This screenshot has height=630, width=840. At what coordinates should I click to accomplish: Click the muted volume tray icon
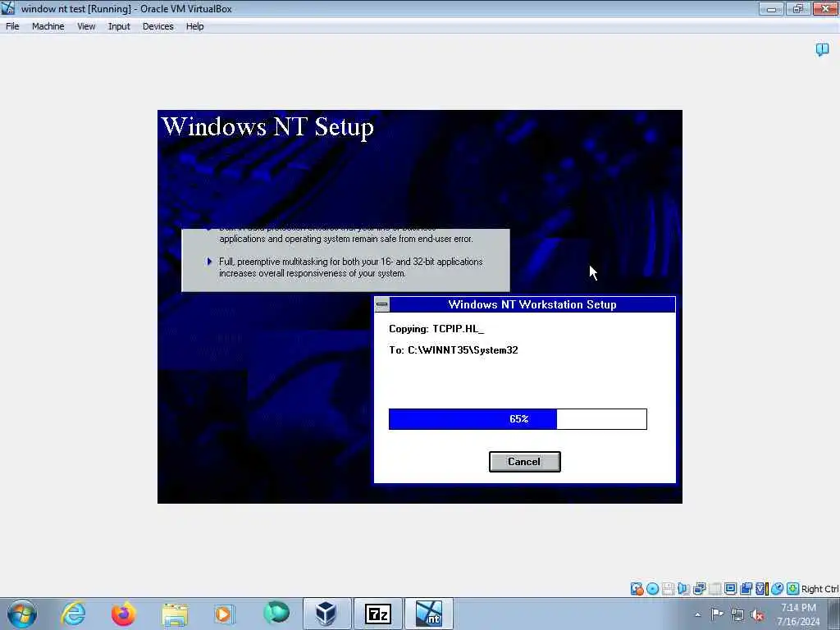point(757,615)
